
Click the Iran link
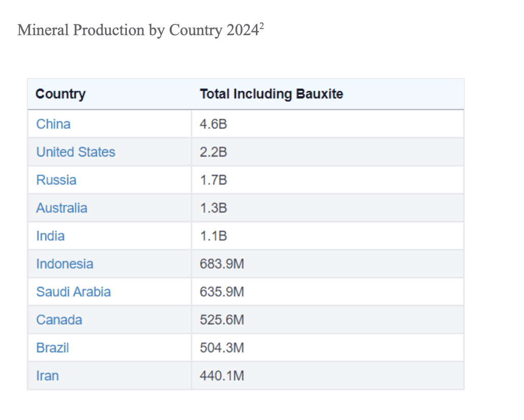47,376
